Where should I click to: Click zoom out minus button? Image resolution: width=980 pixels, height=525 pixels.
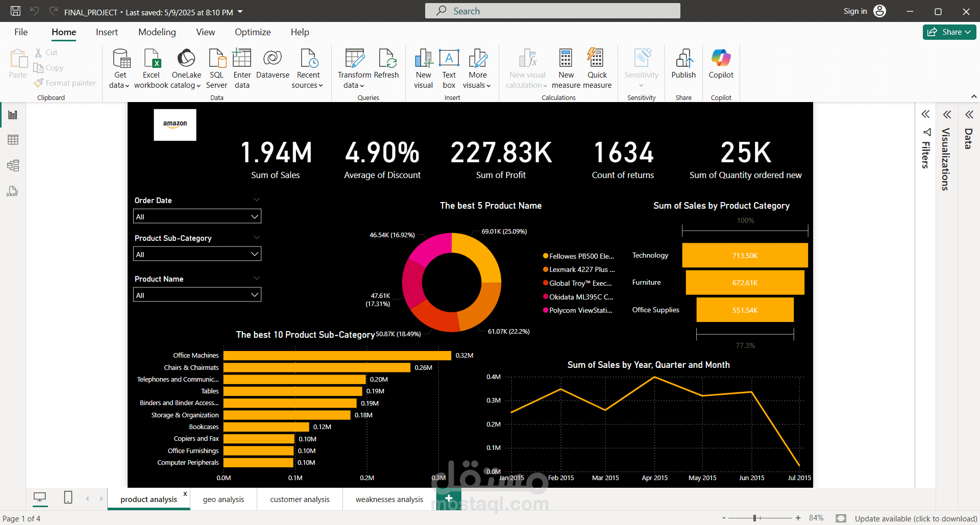[x=724, y=518]
